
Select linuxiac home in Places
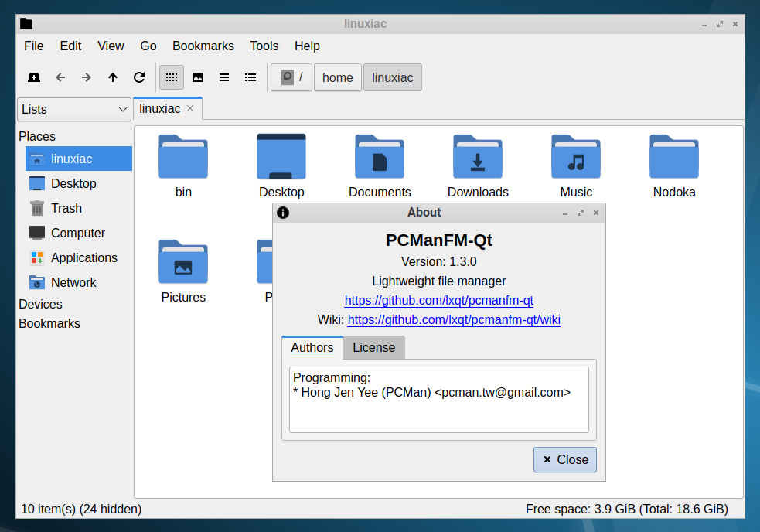click(x=79, y=159)
